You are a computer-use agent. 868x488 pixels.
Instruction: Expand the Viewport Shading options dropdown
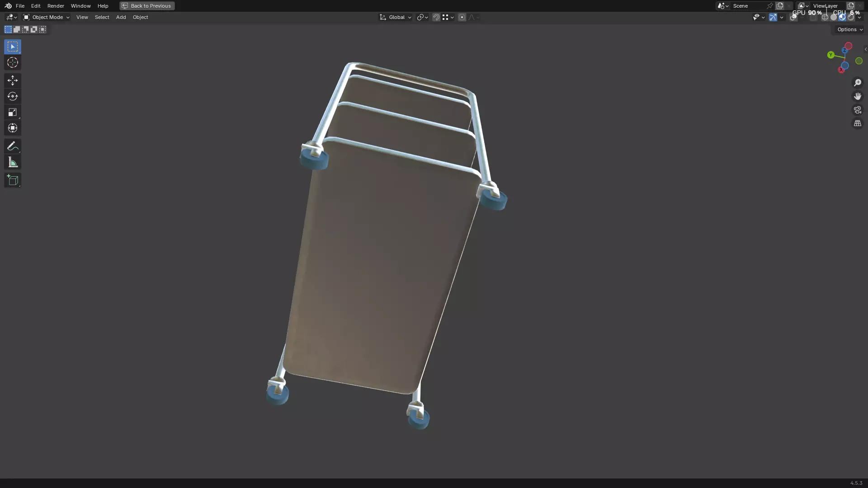859,17
